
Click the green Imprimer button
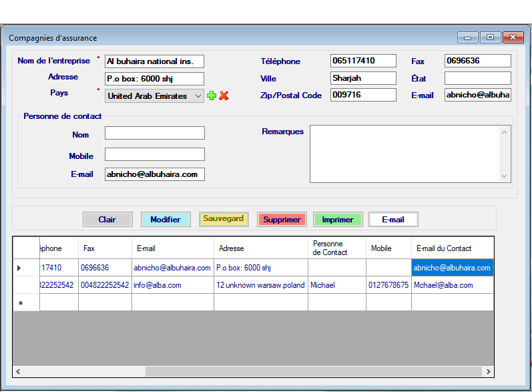pos(338,219)
